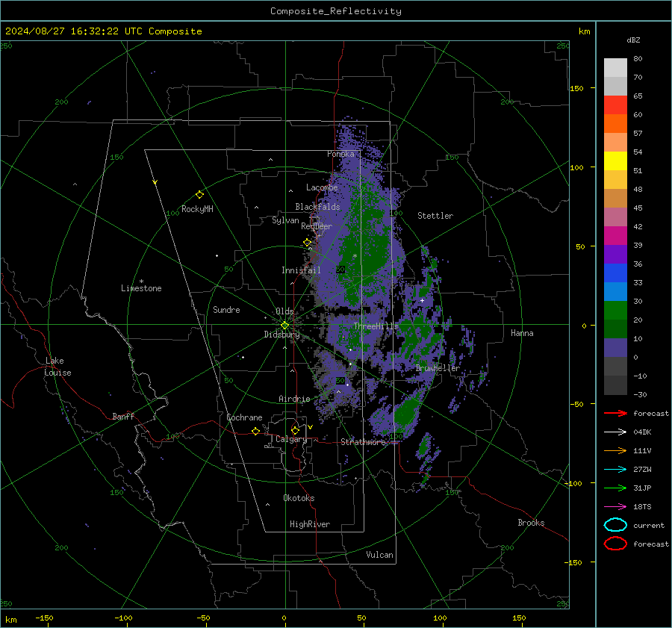This screenshot has height=628, width=672.
Task: Click the Composite_Reflectivity title text
Action: [336, 11]
